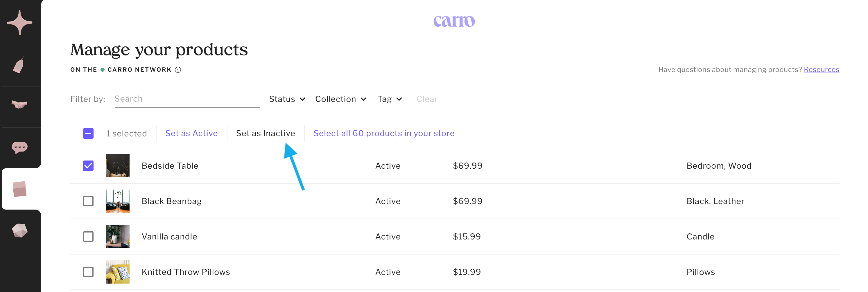868x292 pixels.
Task: Select all 60 products in your store
Action: 384,133
